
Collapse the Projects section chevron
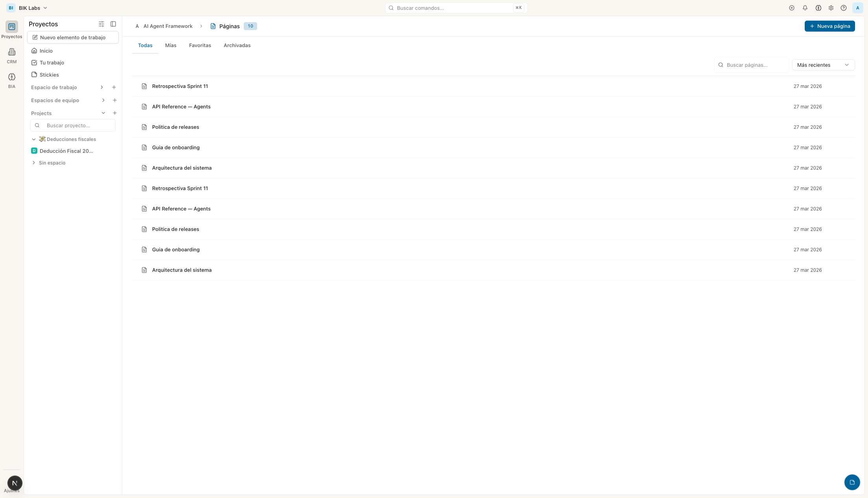[103, 113]
